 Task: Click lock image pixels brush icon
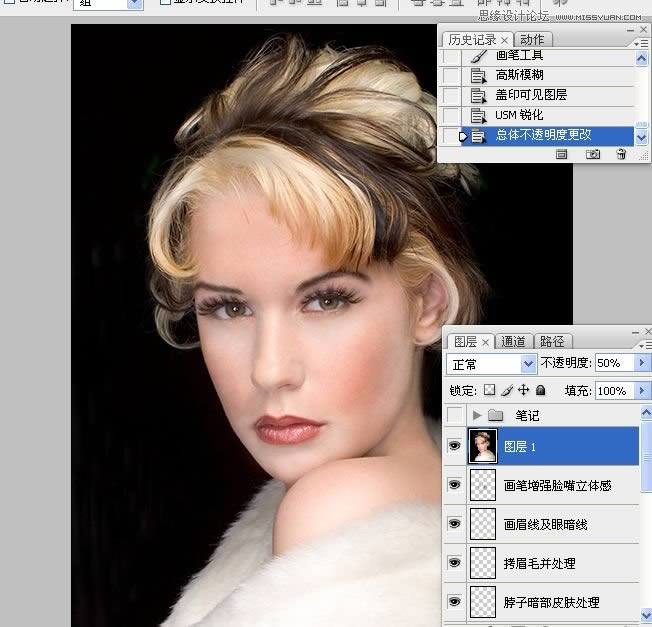point(507,390)
